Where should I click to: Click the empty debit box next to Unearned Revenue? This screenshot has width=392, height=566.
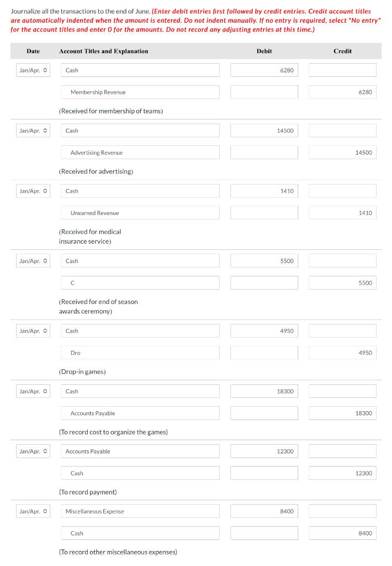click(264, 213)
